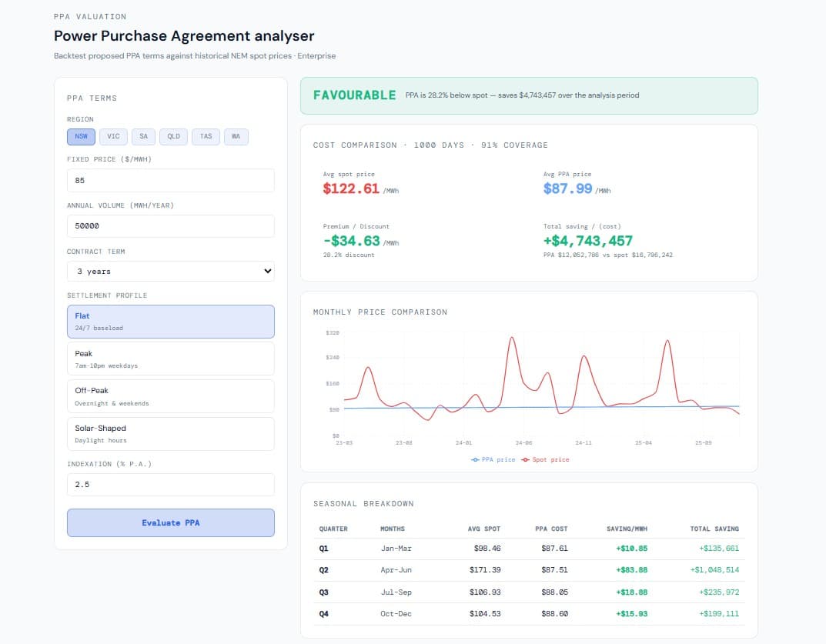Click the Power Purchase Agreement analyser heading
826x644 pixels.
tap(183, 35)
